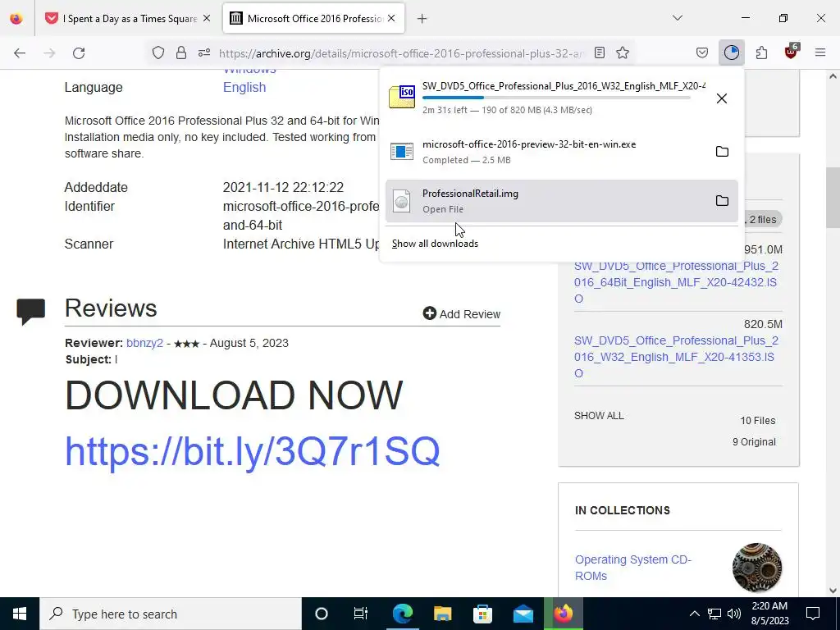Open the Extensions puzzle icon
The image size is (840, 630).
click(x=761, y=52)
